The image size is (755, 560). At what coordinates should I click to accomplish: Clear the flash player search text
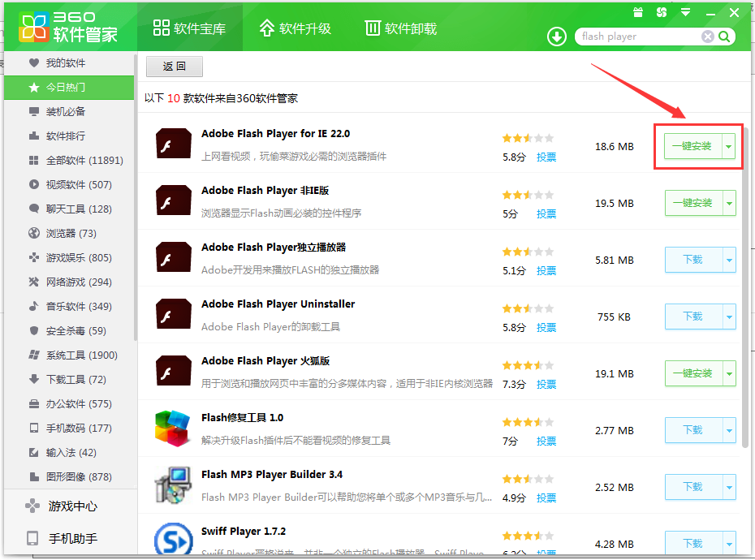[x=707, y=37]
